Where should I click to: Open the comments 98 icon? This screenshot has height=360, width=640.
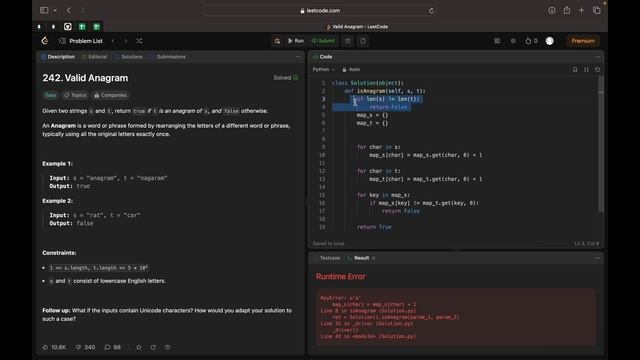(113, 347)
